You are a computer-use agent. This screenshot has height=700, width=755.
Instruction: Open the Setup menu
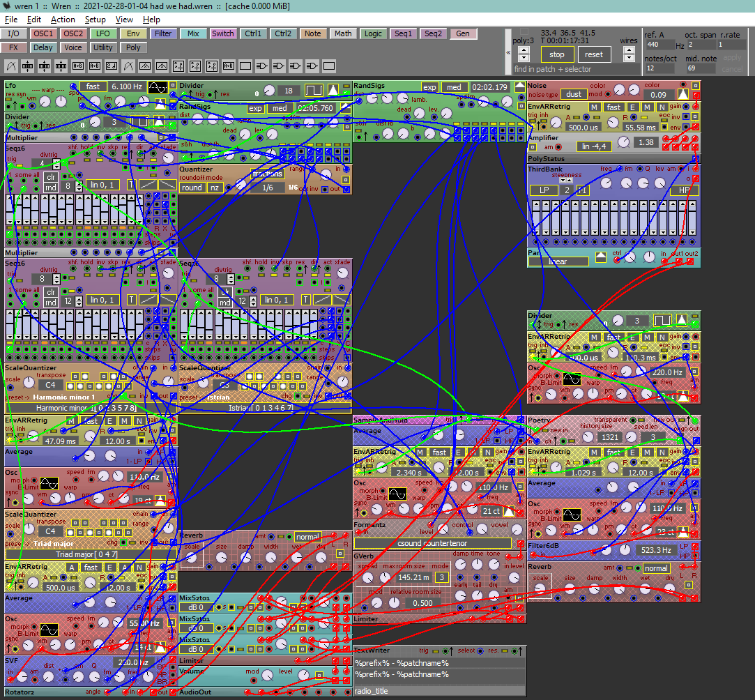pyautogui.click(x=96, y=20)
